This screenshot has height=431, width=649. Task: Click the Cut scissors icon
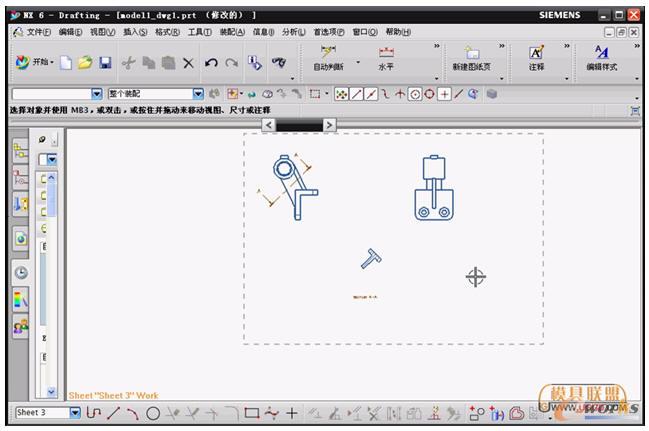click(129, 63)
